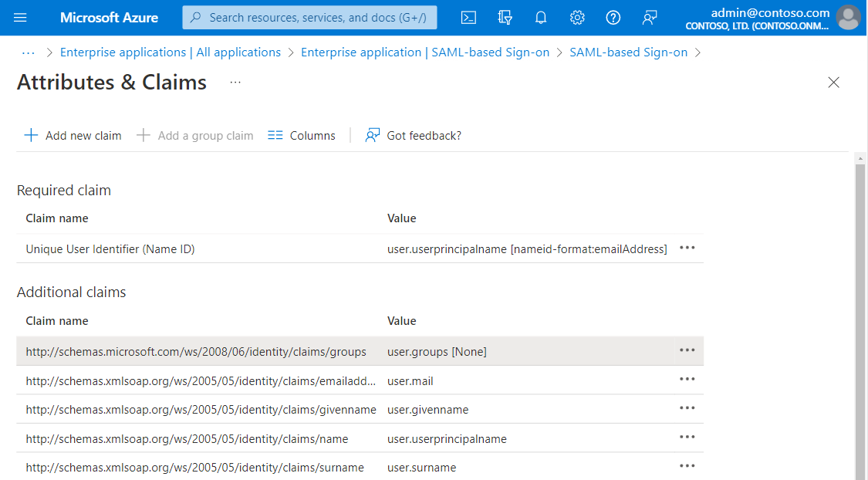This screenshot has width=868, height=480.
Task: Click Got feedback? link
Action: [413, 135]
